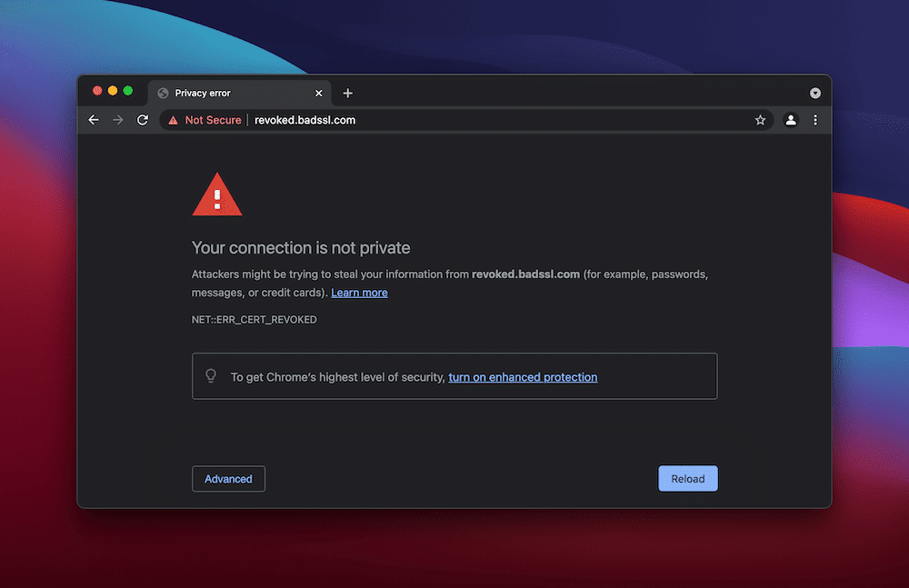This screenshot has width=909, height=588.
Task: Go back using the back arrow
Action: tap(94, 119)
